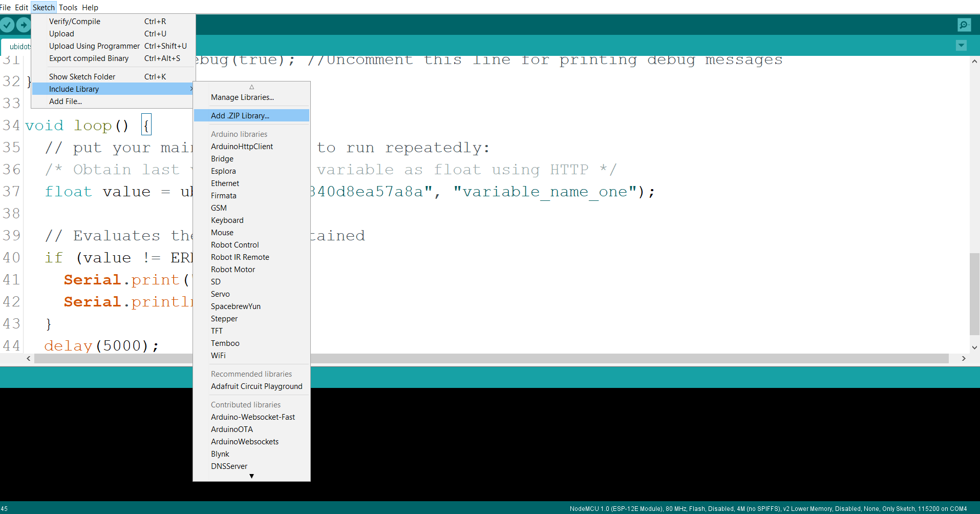Include the Mouse library

point(251,233)
